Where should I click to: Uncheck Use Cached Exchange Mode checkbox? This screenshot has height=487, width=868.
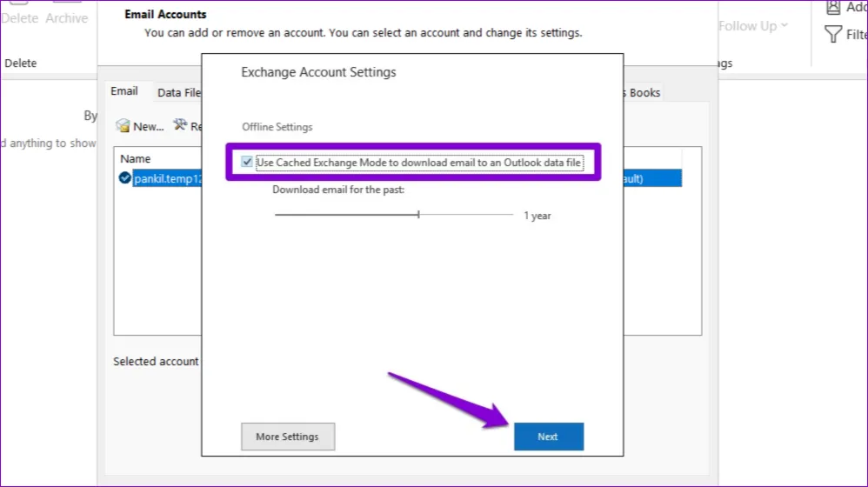[x=248, y=163]
